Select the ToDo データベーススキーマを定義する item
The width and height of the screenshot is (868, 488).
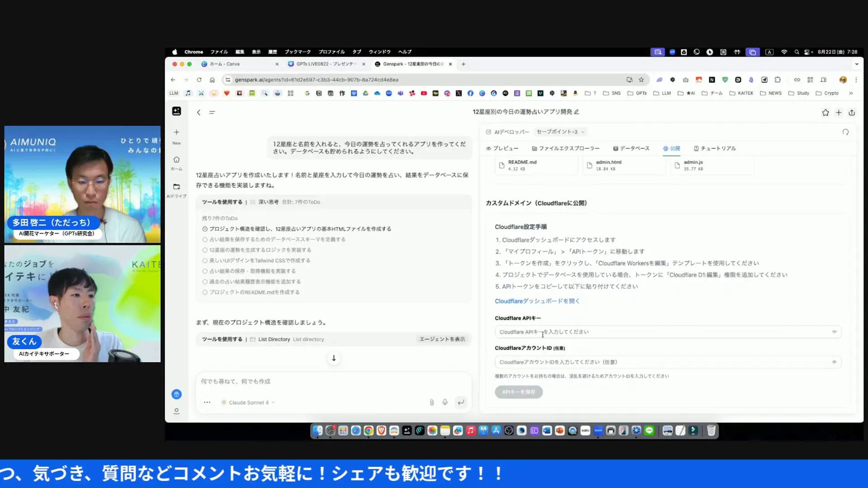coord(274,239)
